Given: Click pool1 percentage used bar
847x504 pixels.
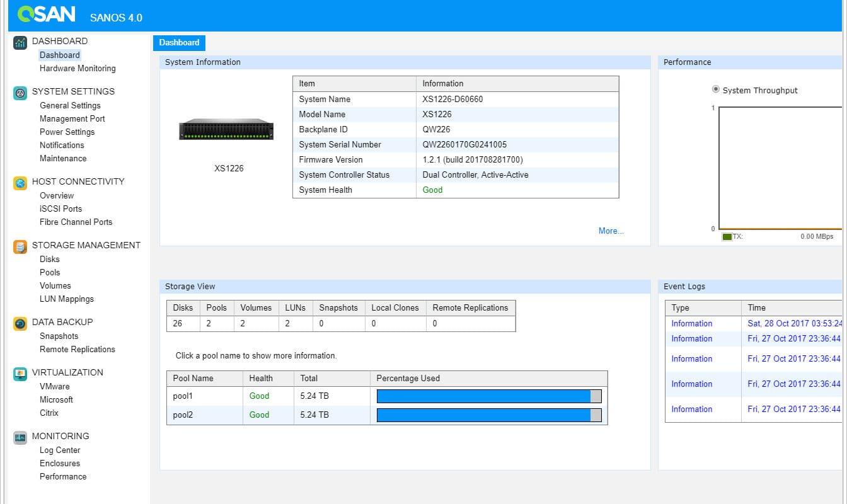Looking at the screenshot, I should (489, 396).
